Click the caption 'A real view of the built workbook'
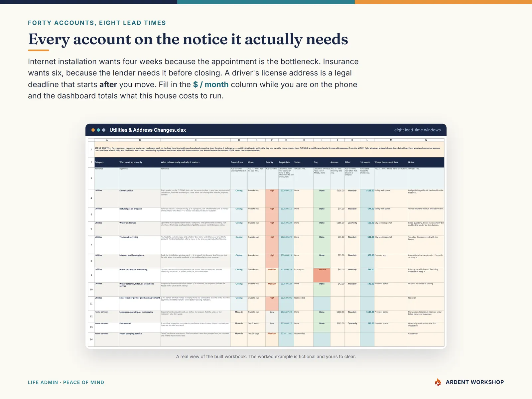The image size is (532, 399). (211, 356)
